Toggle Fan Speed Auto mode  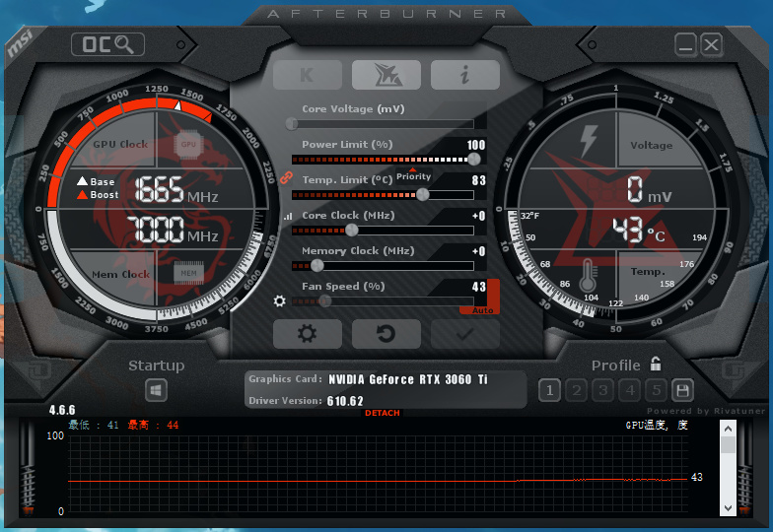tap(482, 310)
